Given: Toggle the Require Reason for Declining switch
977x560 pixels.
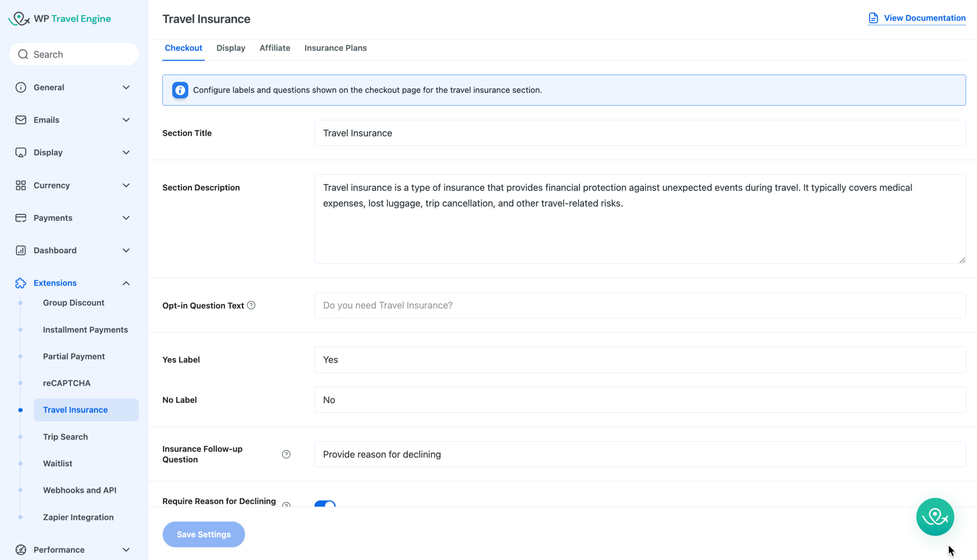Looking at the screenshot, I should coord(325,504).
